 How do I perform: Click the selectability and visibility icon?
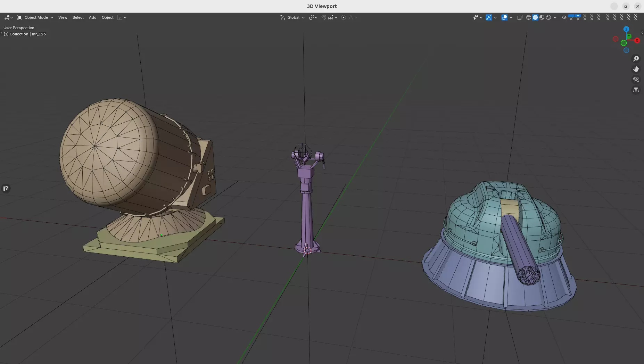tap(476, 17)
